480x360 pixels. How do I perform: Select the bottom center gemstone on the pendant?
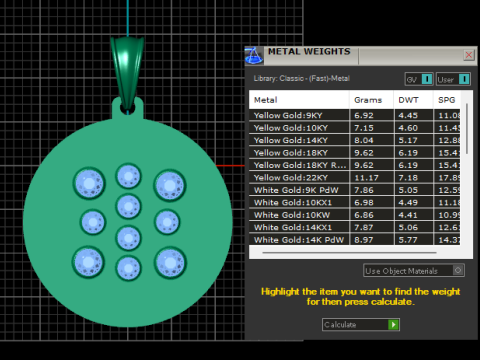coord(128,268)
